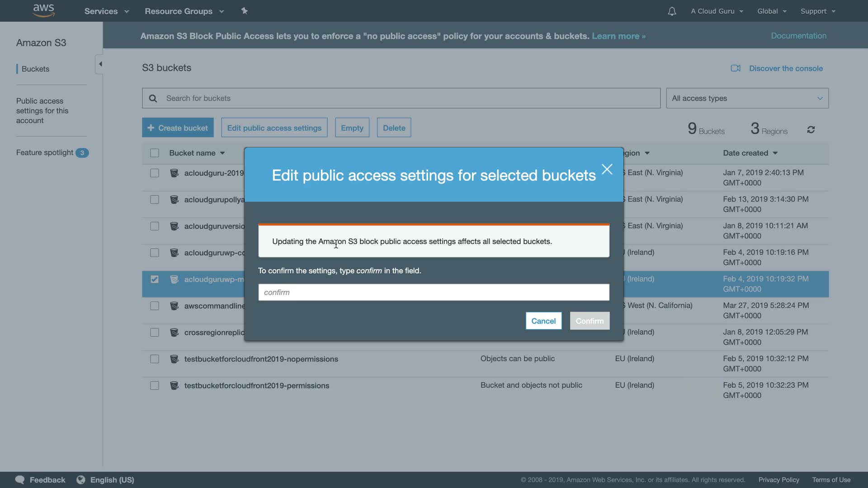The image size is (868, 488).
Task: Click the Discover the console video icon
Action: (736, 68)
